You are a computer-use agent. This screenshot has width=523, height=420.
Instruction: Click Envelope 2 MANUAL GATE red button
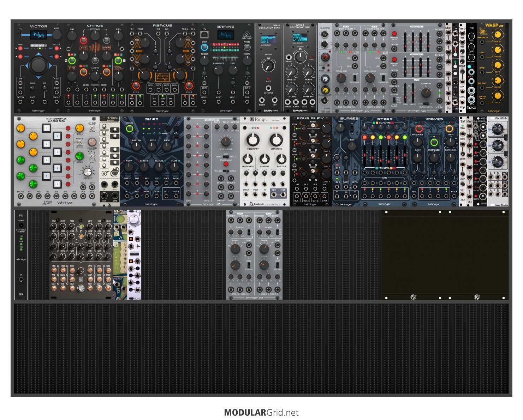click(394, 60)
